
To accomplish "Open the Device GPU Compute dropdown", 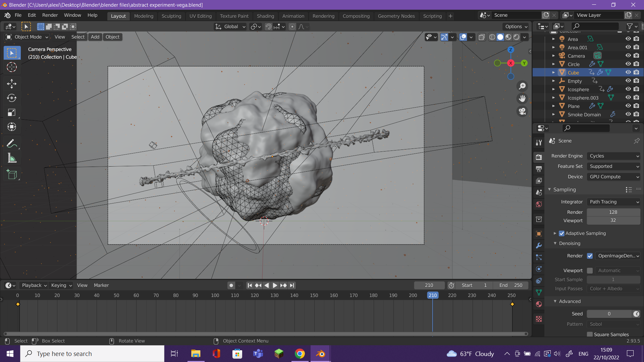I will click(x=613, y=177).
